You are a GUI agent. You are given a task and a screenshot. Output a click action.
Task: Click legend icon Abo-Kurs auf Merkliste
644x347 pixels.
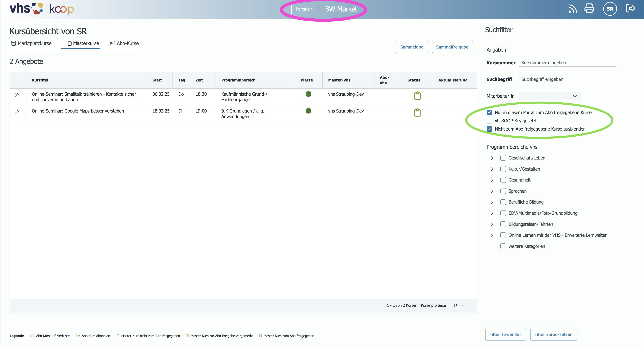click(x=32, y=336)
